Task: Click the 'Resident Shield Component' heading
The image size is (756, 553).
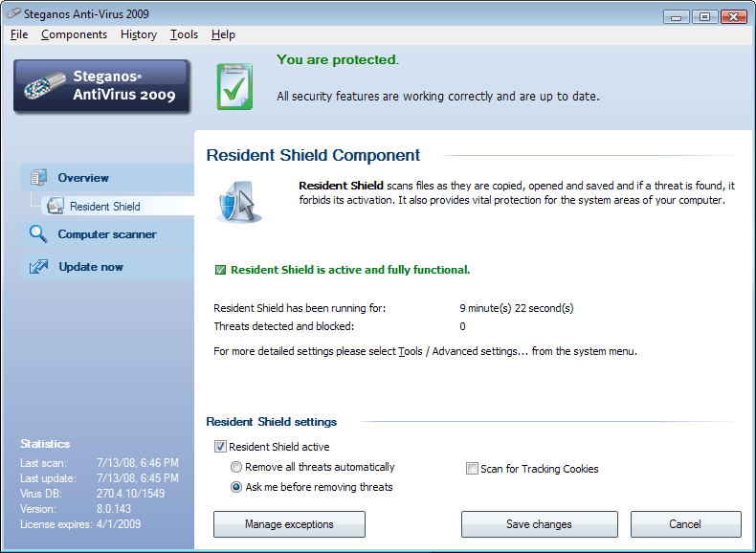Action: tap(313, 155)
